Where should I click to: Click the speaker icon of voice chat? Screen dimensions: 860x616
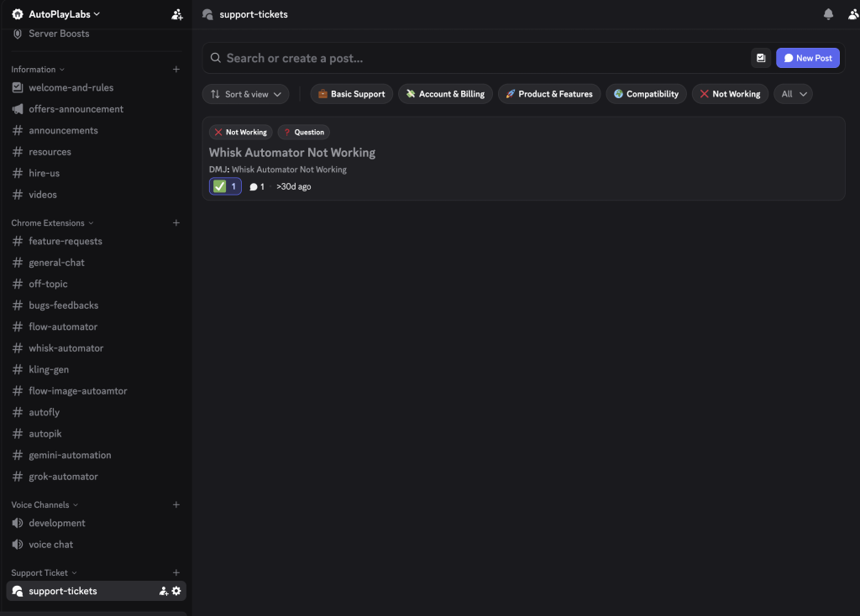pos(18,544)
